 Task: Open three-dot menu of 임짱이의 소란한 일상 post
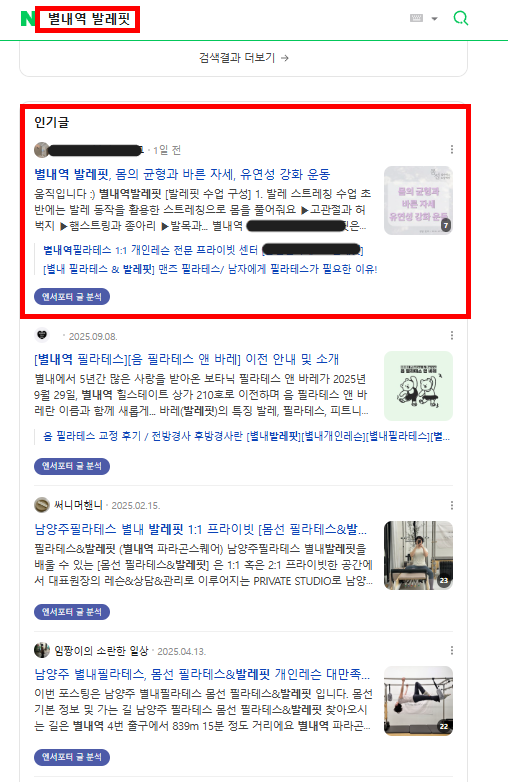[x=452, y=650]
